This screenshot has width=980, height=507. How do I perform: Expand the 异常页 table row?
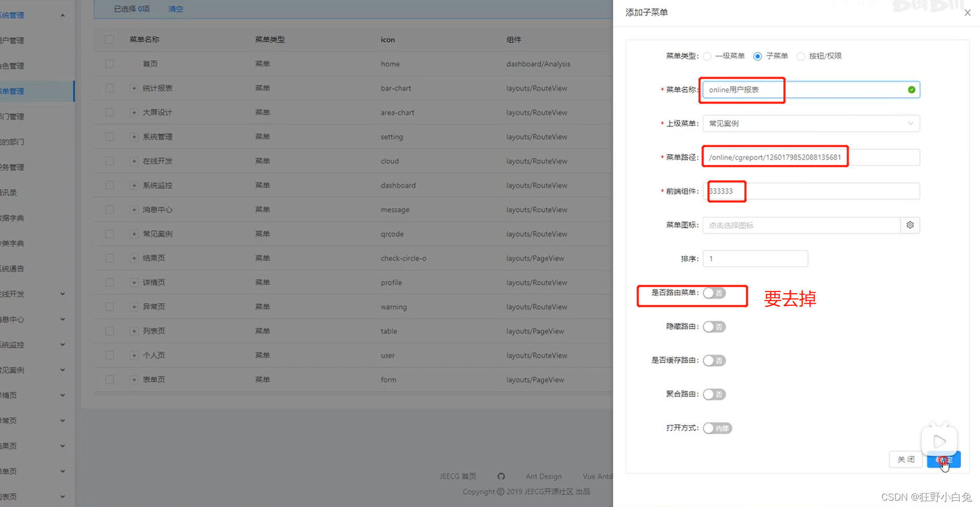click(x=134, y=307)
